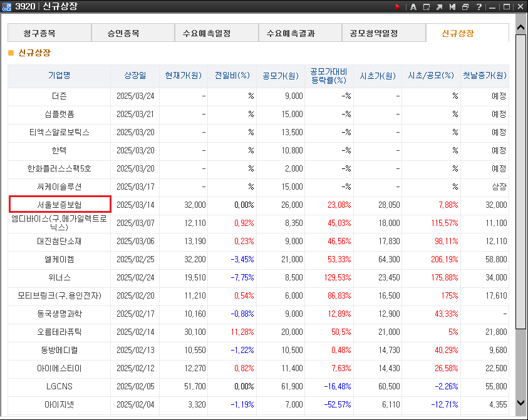
Task: Click the -52.57% value in 아이지넷 row
Action: pos(338,405)
